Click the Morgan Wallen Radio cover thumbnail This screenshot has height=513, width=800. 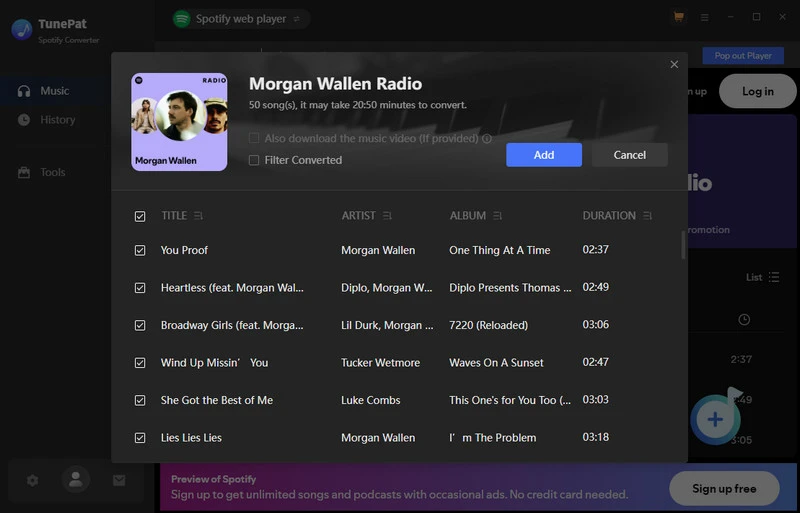point(179,122)
